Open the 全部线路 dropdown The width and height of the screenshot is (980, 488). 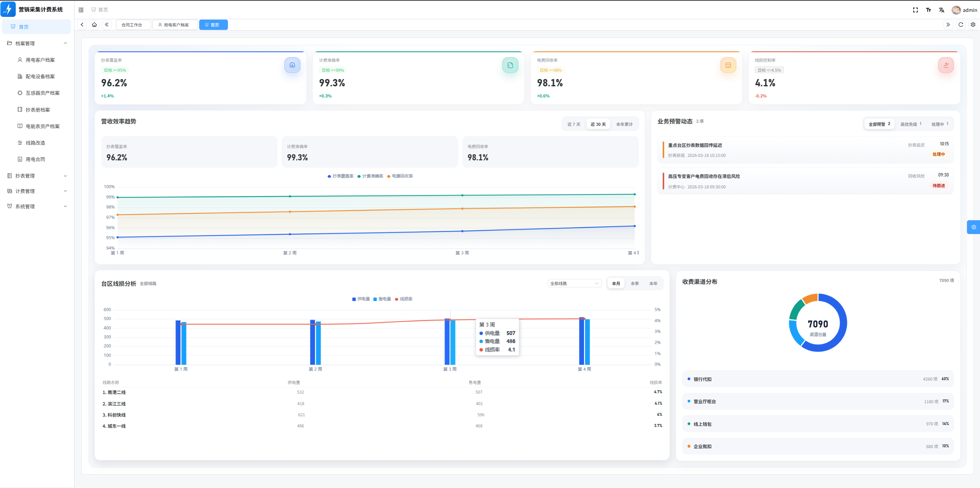[574, 284]
